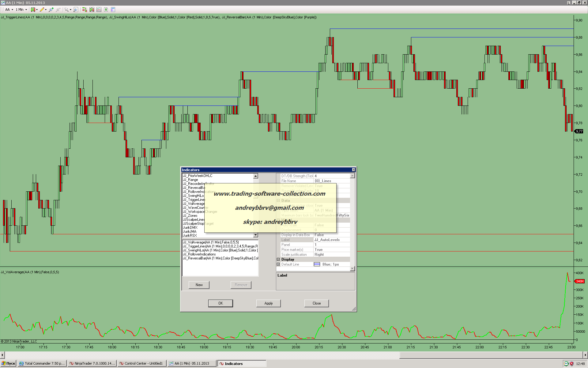
Task: Click the zoom frame magnifier icon
Action: click(x=76, y=10)
